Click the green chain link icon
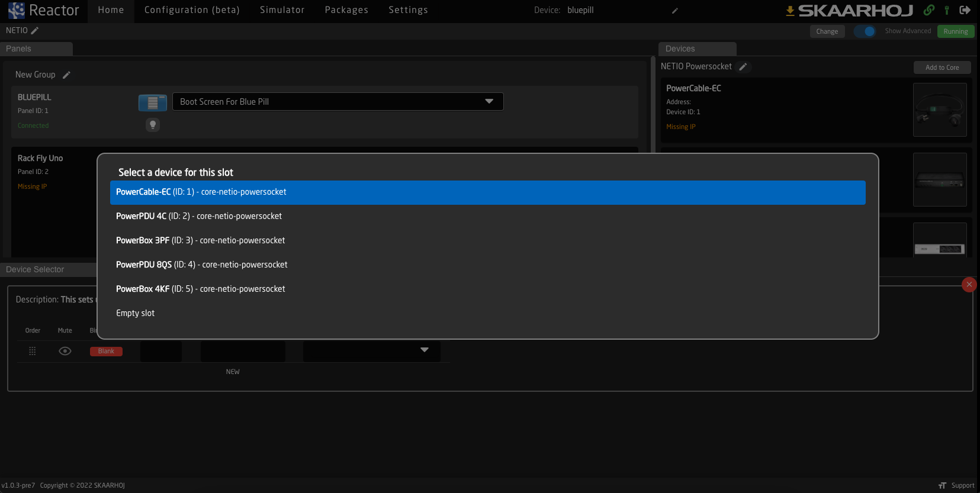 pos(929,10)
